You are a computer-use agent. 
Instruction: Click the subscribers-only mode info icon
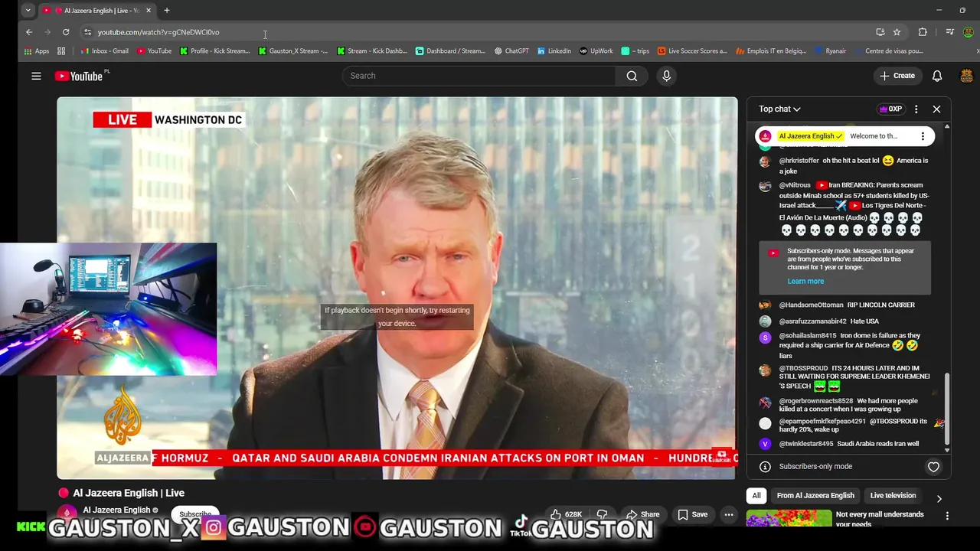(x=765, y=467)
